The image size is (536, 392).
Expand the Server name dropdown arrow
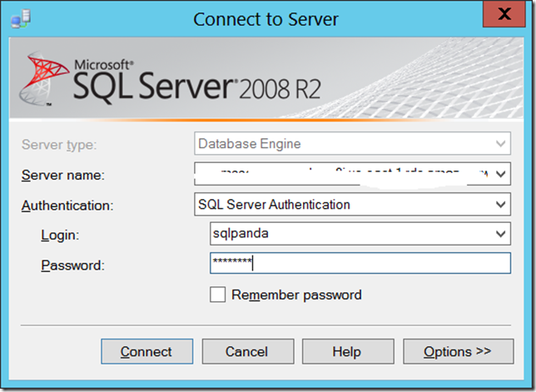point(499,174)
